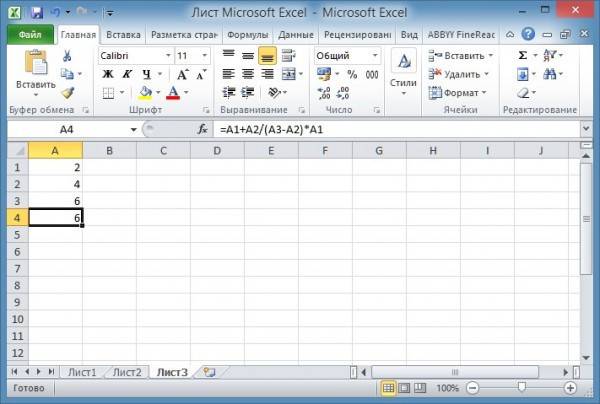This screenshot has width=600, height=404.
Task: Click the Удалить cells button
Action: click(x=460, y=74)
